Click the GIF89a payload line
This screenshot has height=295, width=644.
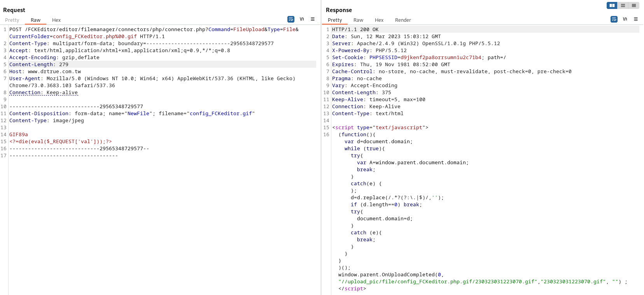click(19, 135)
